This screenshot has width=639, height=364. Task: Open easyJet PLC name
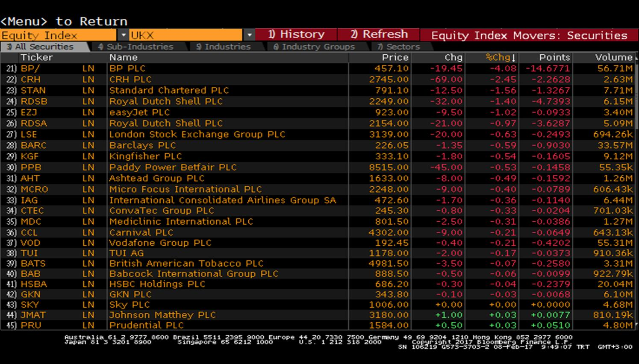click(139, 112)
